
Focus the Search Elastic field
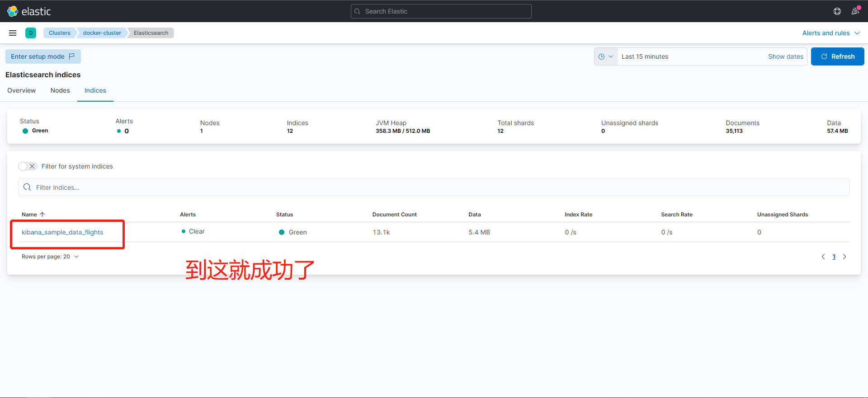pyautogui.click(x=441, y=11)
